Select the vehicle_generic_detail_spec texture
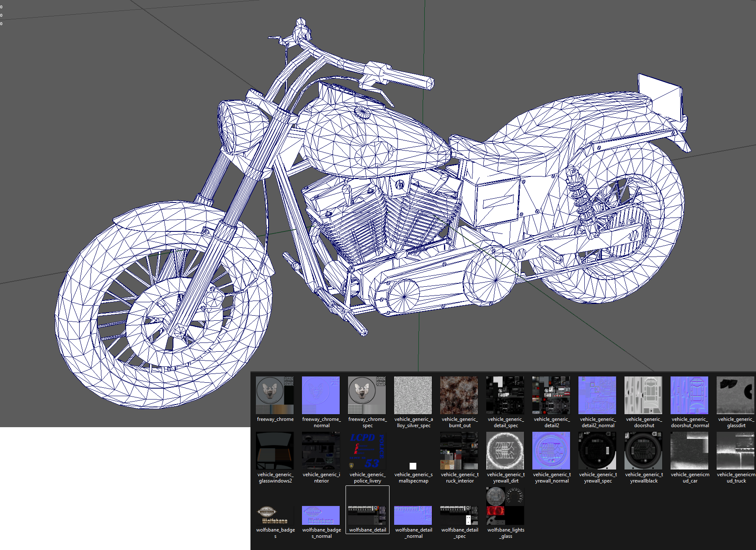The width and height of the screenshot is (756, 550). point(505,395)
